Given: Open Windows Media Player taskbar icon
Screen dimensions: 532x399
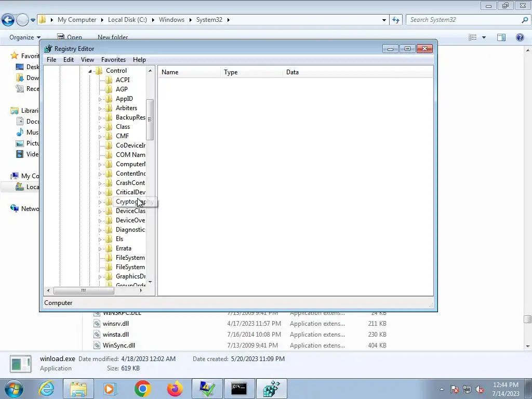Looking at the screenshot, I should click(x=110, y=389).
